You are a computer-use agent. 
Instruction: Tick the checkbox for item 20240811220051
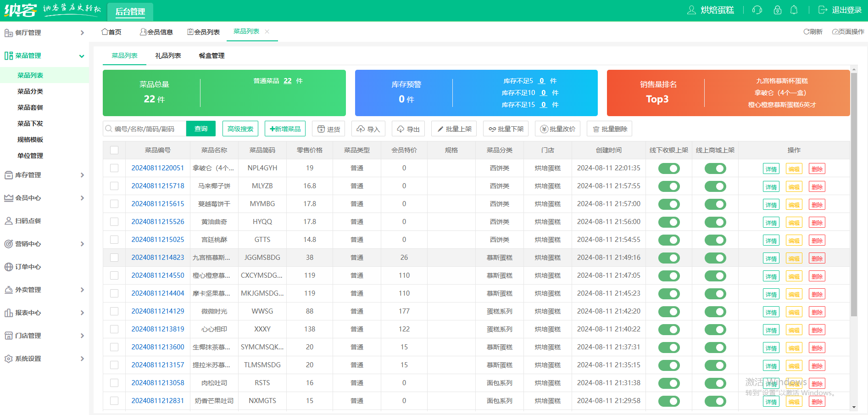click(114, 168)
